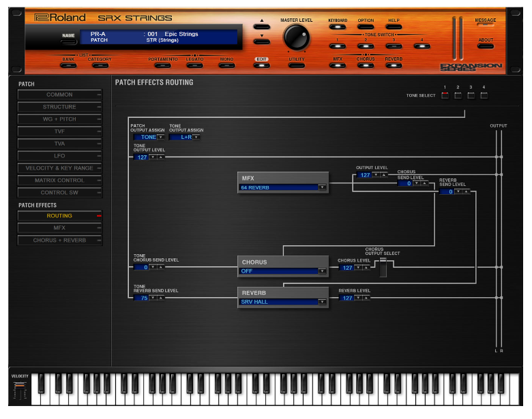Increase Tone Chorus Send Level stepper
This screenshot has width=532, height=419.
tap(161, 267)
